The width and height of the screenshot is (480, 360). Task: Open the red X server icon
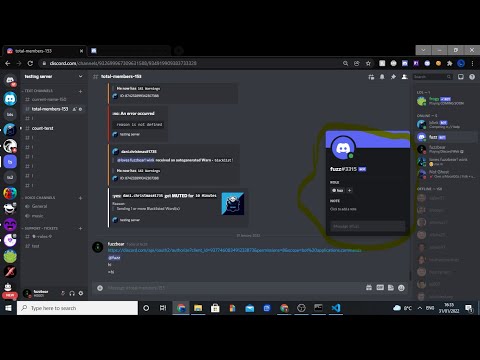[10, 272]
